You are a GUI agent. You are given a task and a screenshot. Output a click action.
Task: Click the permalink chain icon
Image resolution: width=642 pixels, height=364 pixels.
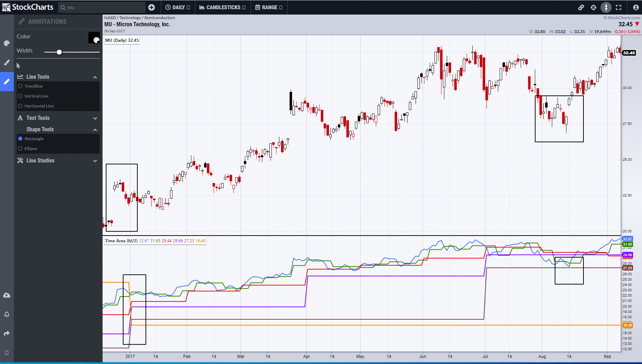click(581, 7)
